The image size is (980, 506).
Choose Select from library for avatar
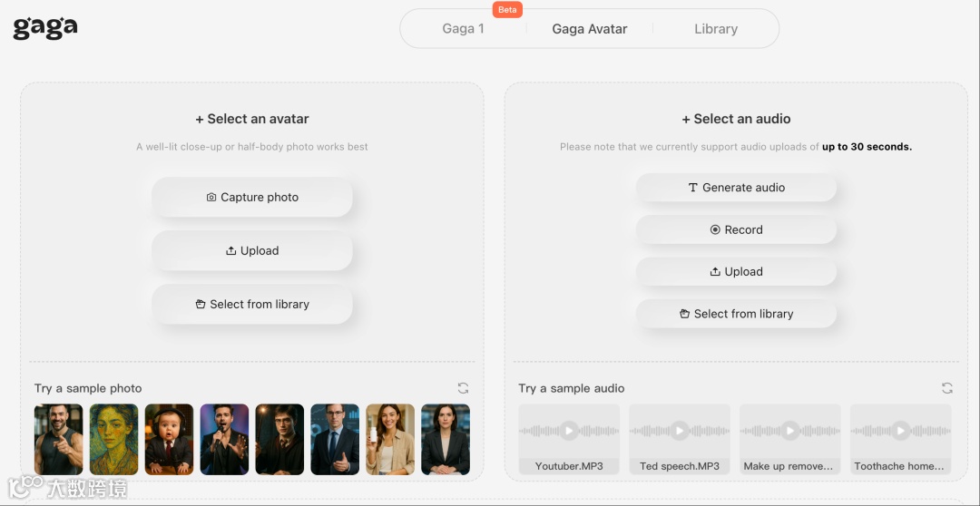[x=252, y=304]
